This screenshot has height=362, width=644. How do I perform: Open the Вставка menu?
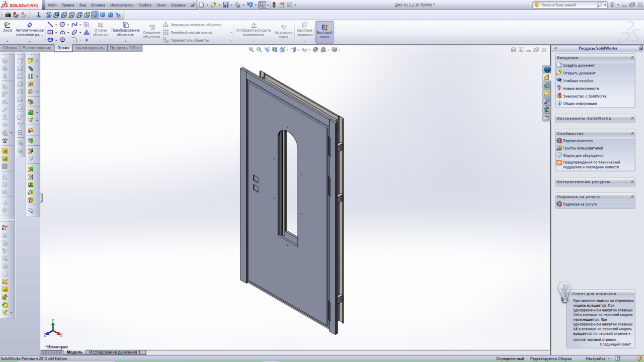(x=98, y=5)
